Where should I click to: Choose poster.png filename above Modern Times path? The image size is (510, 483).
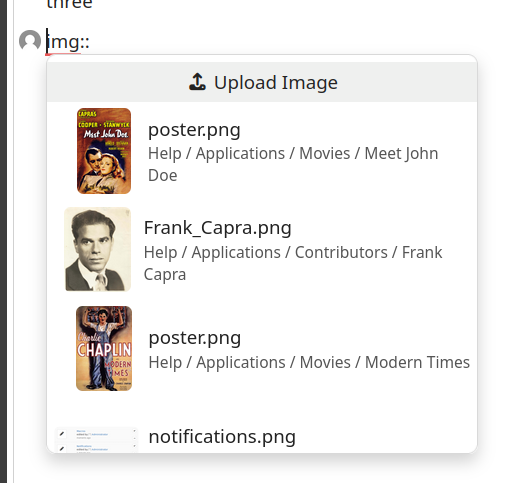click(195, 338)
